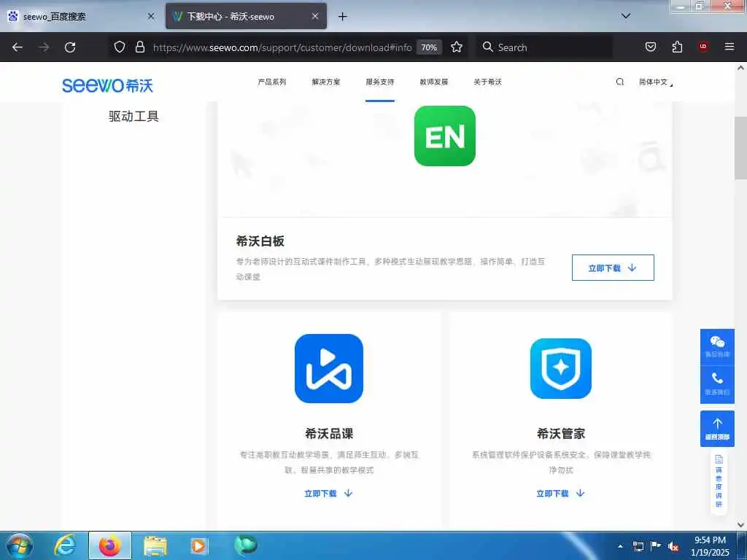
Task: Click the tracking protection shield icon
Action: coord(120,47)
